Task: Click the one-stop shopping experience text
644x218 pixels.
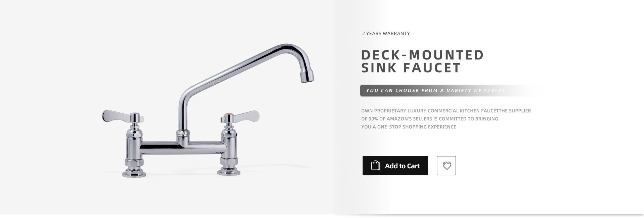Action: (x=409, y=127)
